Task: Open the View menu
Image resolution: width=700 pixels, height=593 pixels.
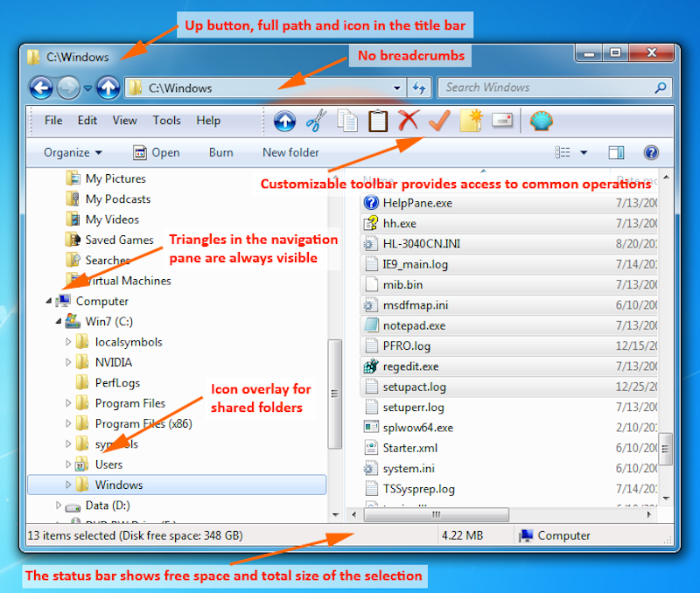Action: (x=125, y=121)
